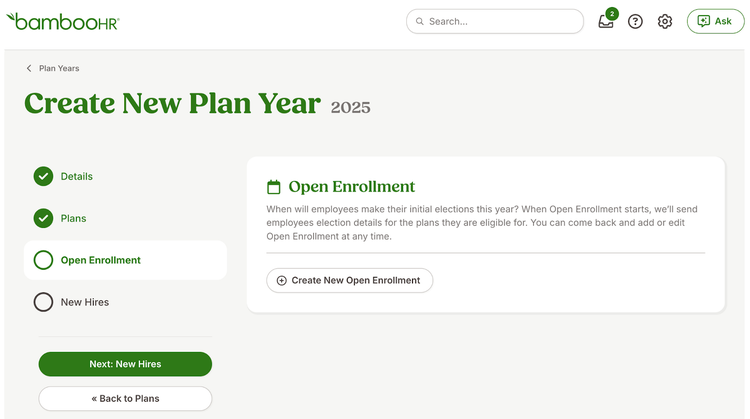Click the BambooHR logo
Screen dimensions: 750x419
click(63, 22)
